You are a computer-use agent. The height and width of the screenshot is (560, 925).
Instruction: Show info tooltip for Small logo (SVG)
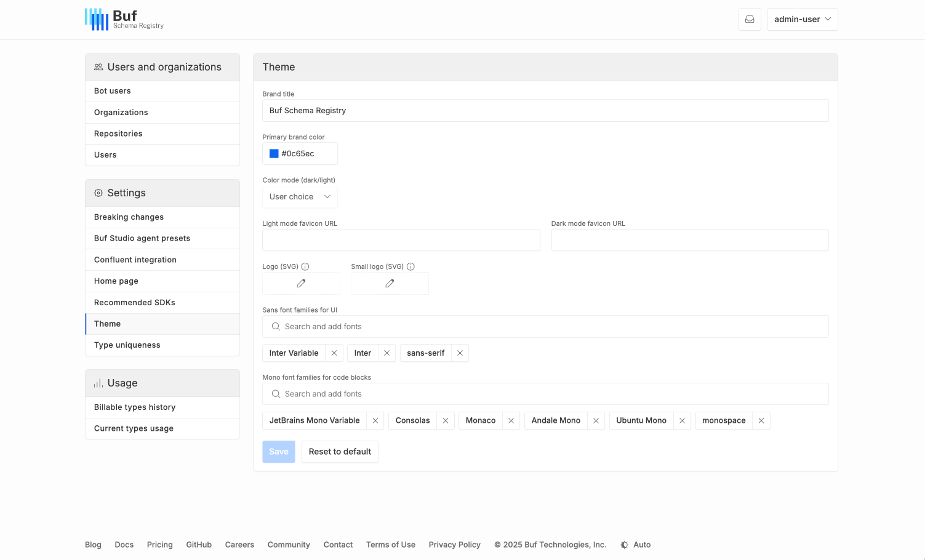coord(410,266)
